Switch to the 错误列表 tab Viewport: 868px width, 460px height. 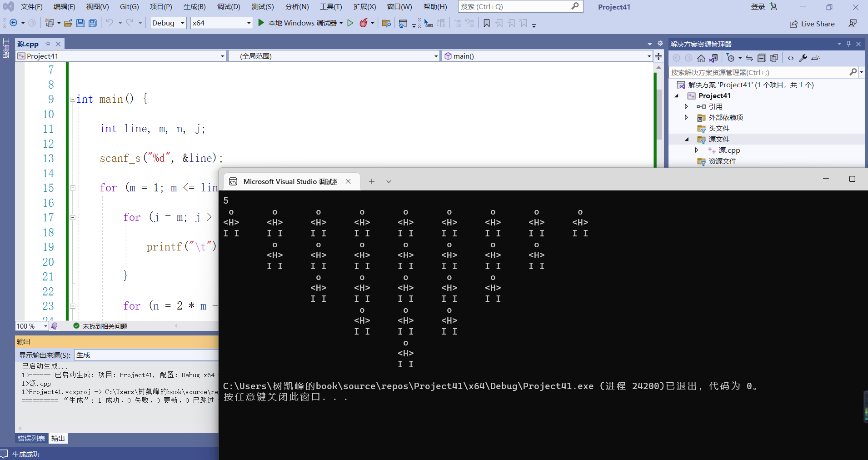pyautogui.click(x=31, y=438)
